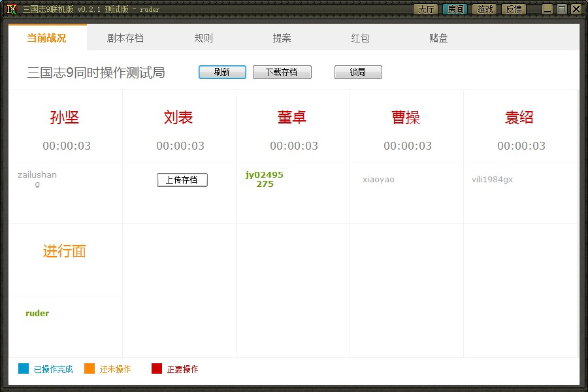Open the 反馈 feedback page
588x392 pixels.
[x=514, y=9]
